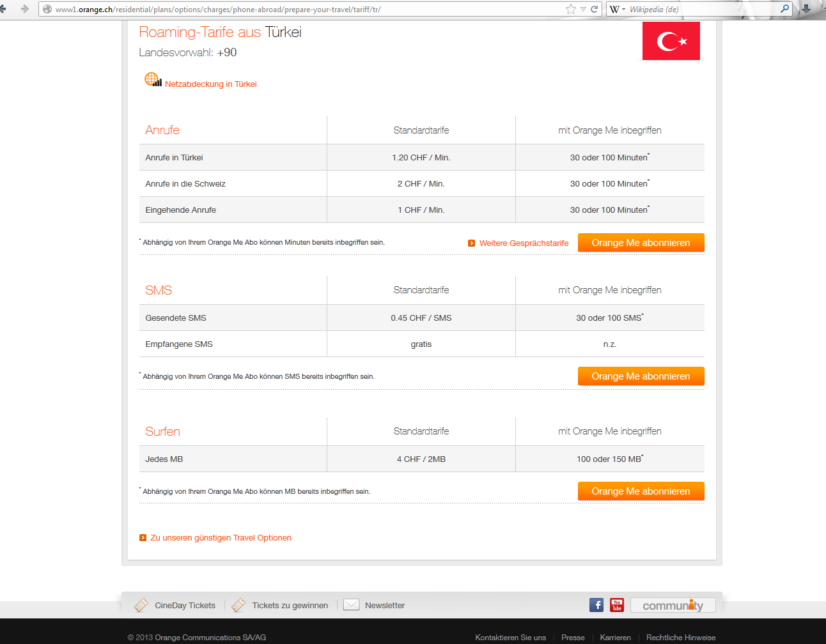Click Orange Me abonnieren in the SMS section
Viewport: 826px width, 644px height.
[x=641, y=376]
